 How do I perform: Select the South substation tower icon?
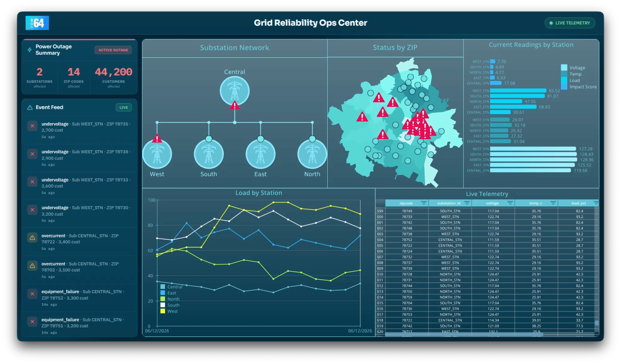coord(209,154)
